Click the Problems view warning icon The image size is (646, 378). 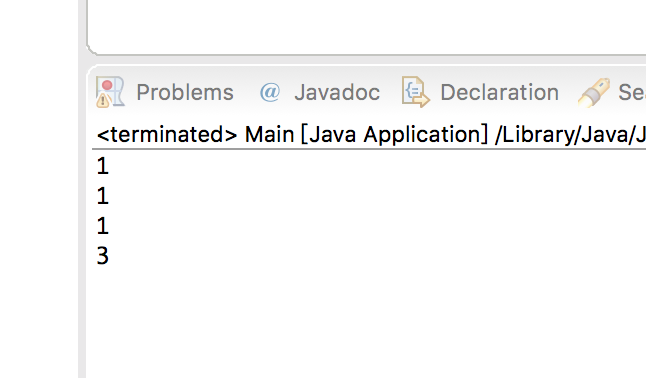[110, 92]
